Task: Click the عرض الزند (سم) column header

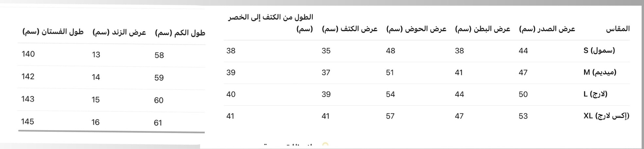Action: coord(119,32)
